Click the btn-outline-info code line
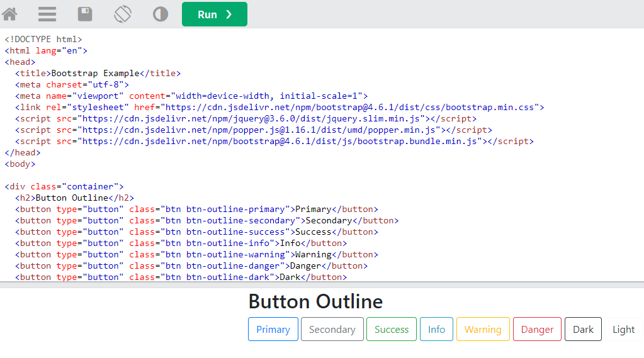Screen dimensions: 644x358 [x=181, y=243]
